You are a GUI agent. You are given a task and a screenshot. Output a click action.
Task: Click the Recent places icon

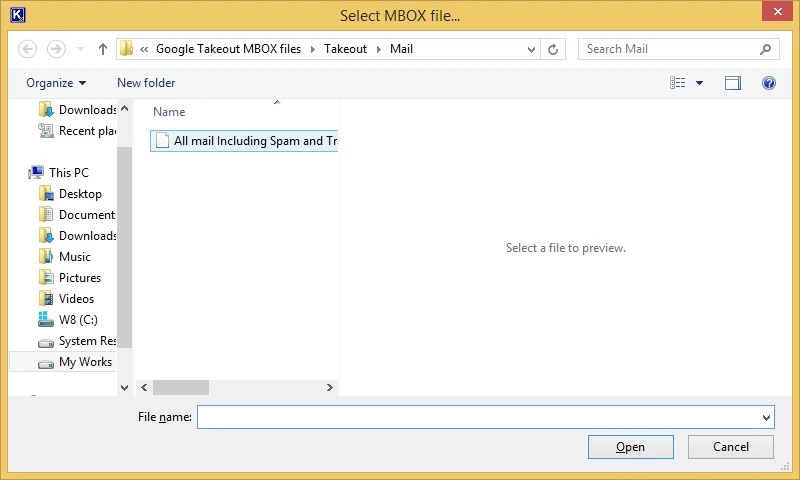(x=46, y=131)
